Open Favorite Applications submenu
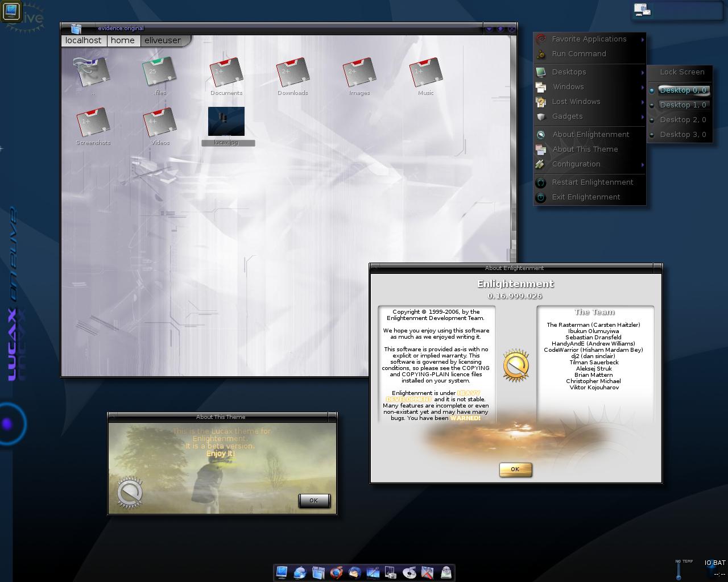This screenshot has height=582, width=728. (590, 39)
